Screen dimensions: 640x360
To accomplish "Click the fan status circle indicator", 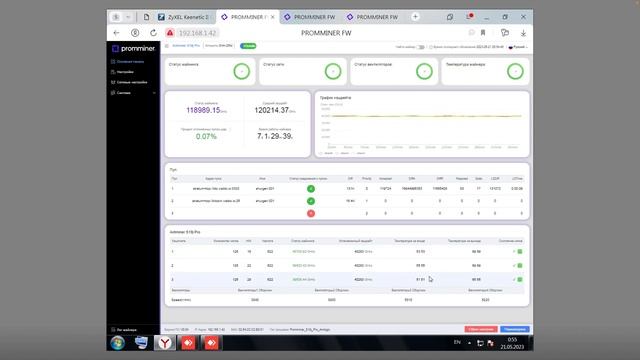I will (424, 71).
